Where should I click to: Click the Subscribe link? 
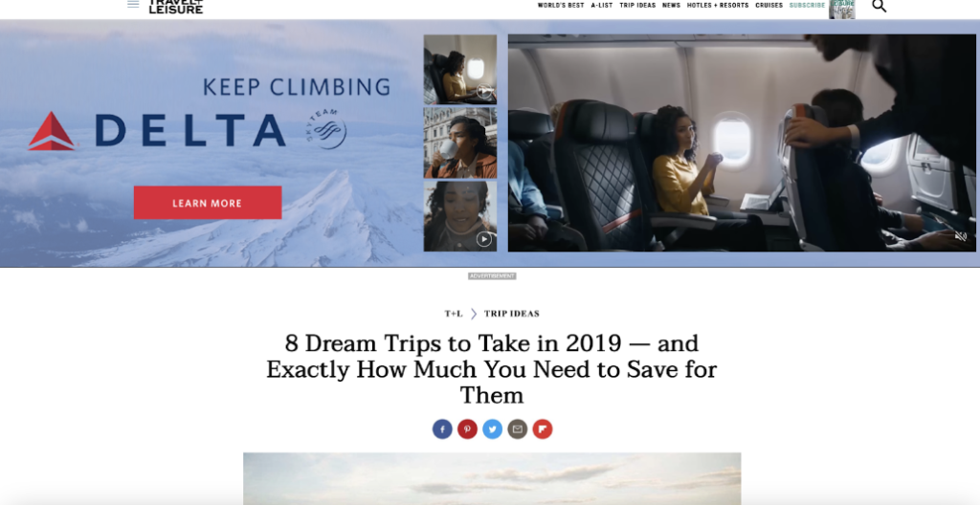807,6
